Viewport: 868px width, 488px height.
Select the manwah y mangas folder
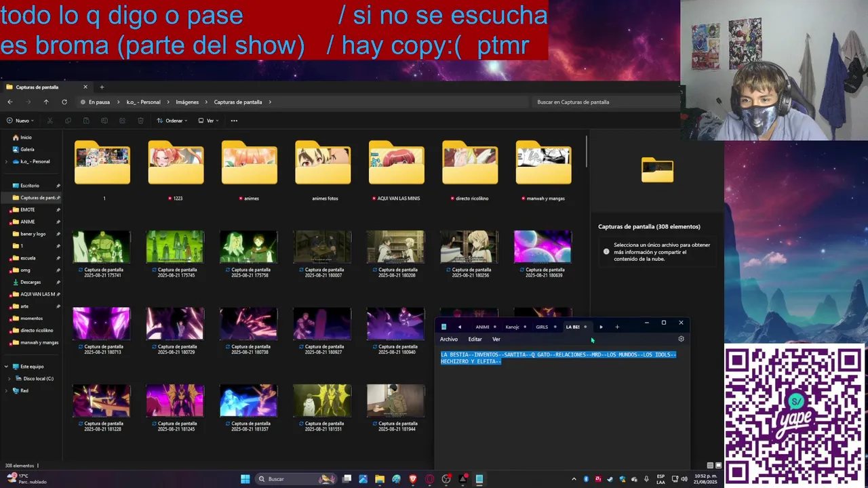point(543,171)
